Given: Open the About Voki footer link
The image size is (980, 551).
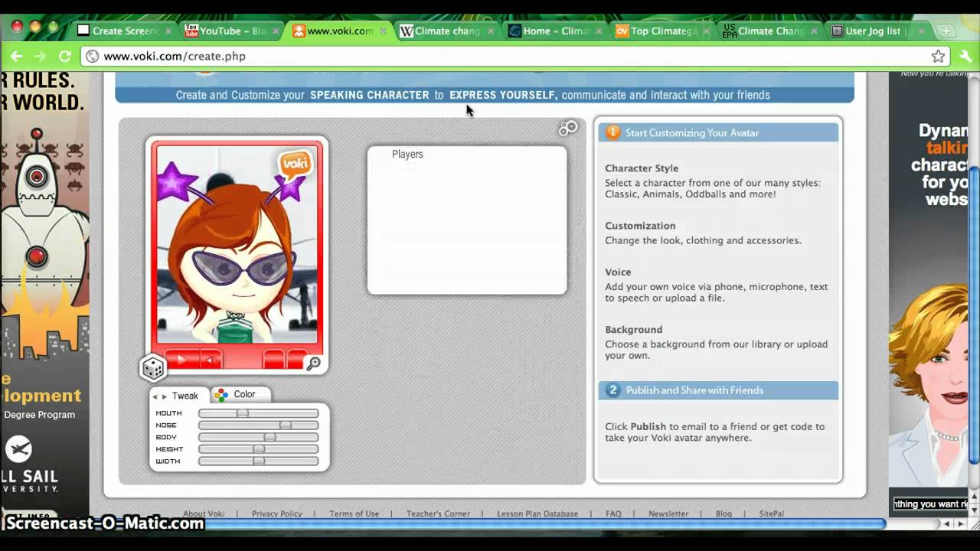Looking at the screenshot, I should point(204,514).
